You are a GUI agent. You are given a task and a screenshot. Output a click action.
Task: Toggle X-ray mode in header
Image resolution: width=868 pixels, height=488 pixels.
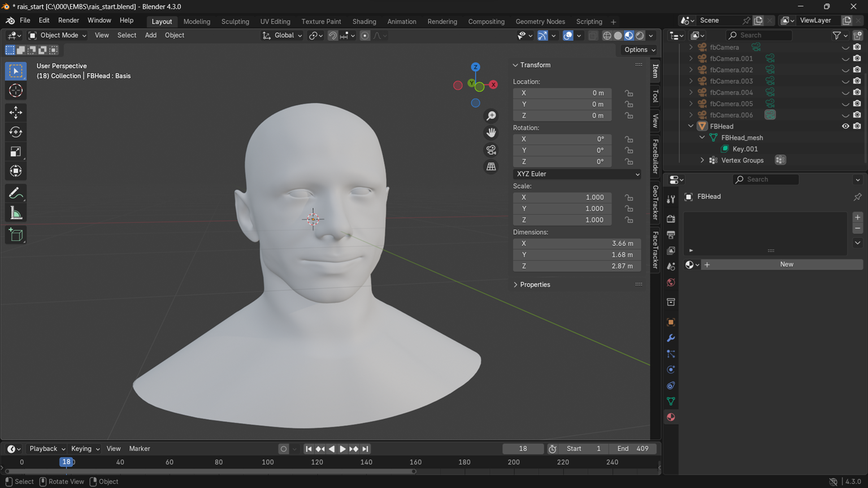click(x=593, y=36)
